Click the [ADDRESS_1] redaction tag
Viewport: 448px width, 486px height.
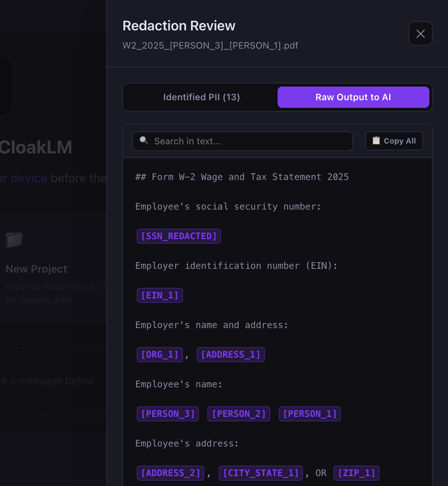(x=231, y=355)
